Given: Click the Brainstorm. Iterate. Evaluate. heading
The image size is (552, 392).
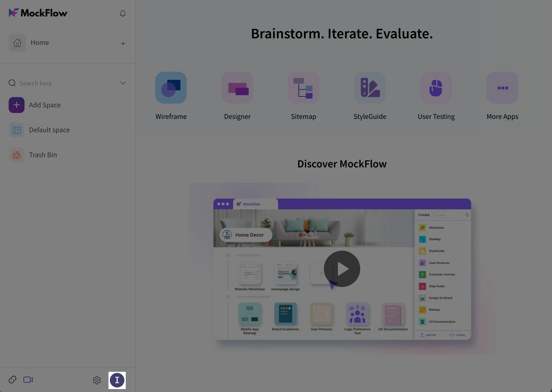Looking at the screenshot, I should pos(342,34).
